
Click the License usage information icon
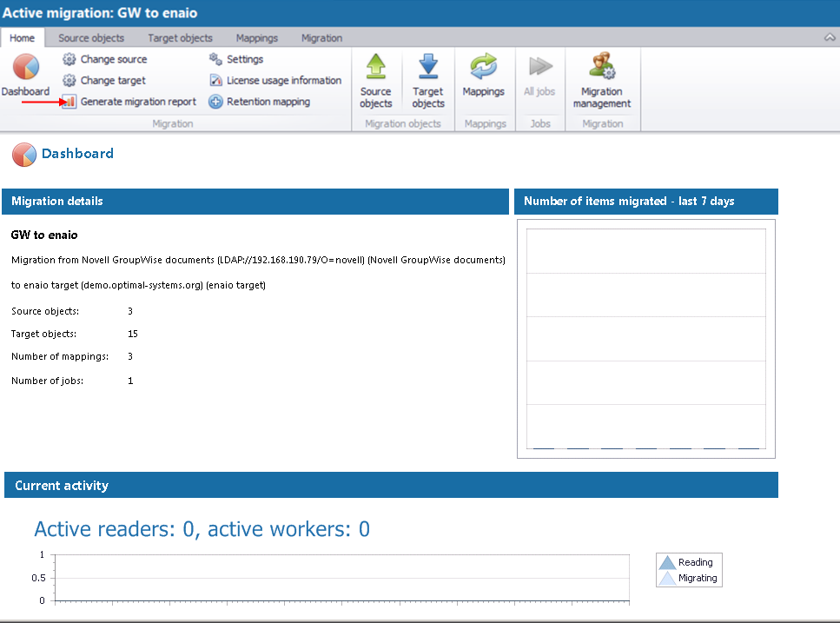[215, 81]
